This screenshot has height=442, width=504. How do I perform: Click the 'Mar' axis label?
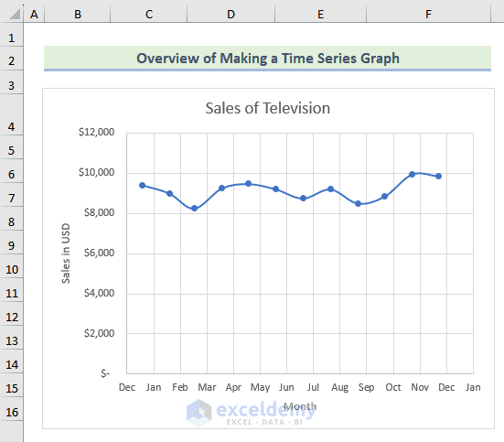pyautogui.click(x=207, y=387)
